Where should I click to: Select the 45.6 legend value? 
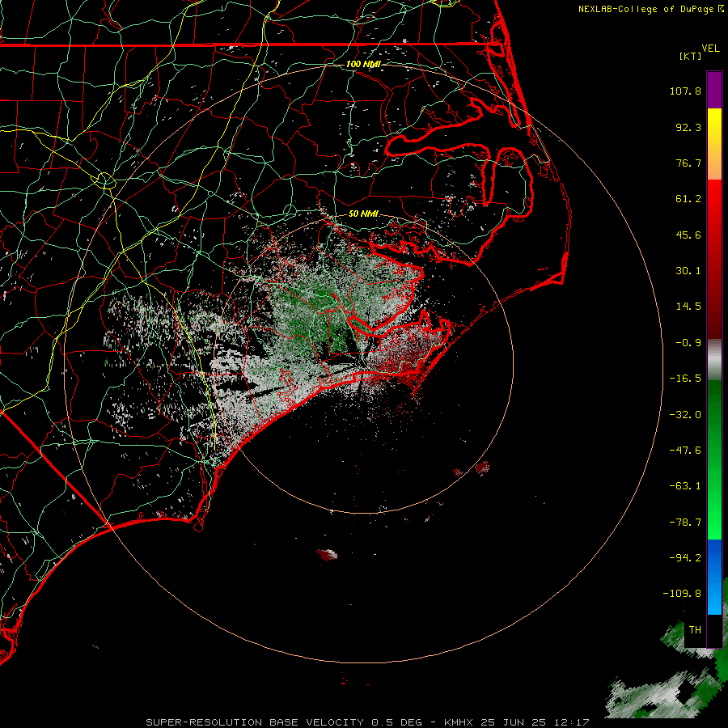coord(688,235)
